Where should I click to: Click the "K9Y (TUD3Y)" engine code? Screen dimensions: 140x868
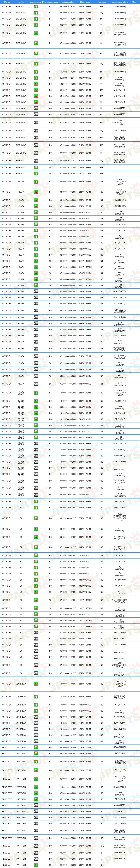point(120,633)
